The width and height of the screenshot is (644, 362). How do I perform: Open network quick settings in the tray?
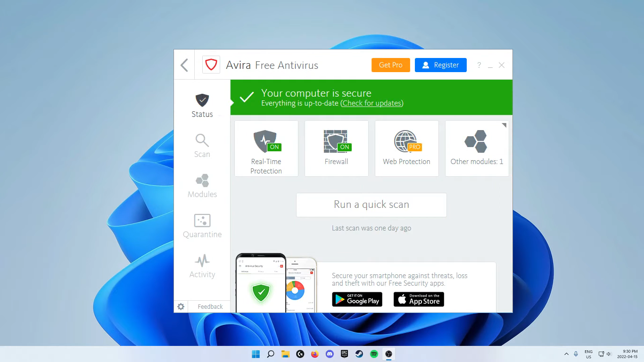point(601,354)
